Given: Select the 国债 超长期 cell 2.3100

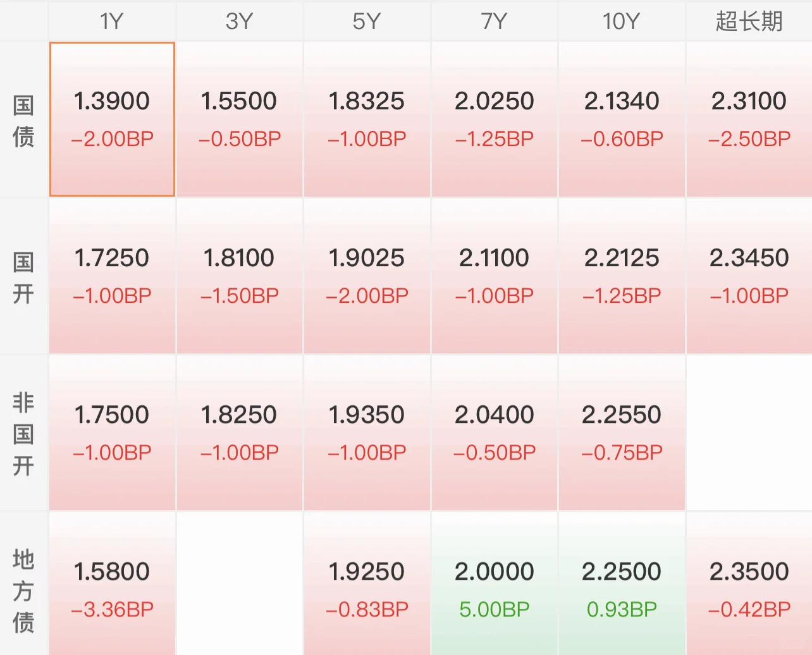Looking at the screenshot, I should pyautogui.click(x=749, y=119).
